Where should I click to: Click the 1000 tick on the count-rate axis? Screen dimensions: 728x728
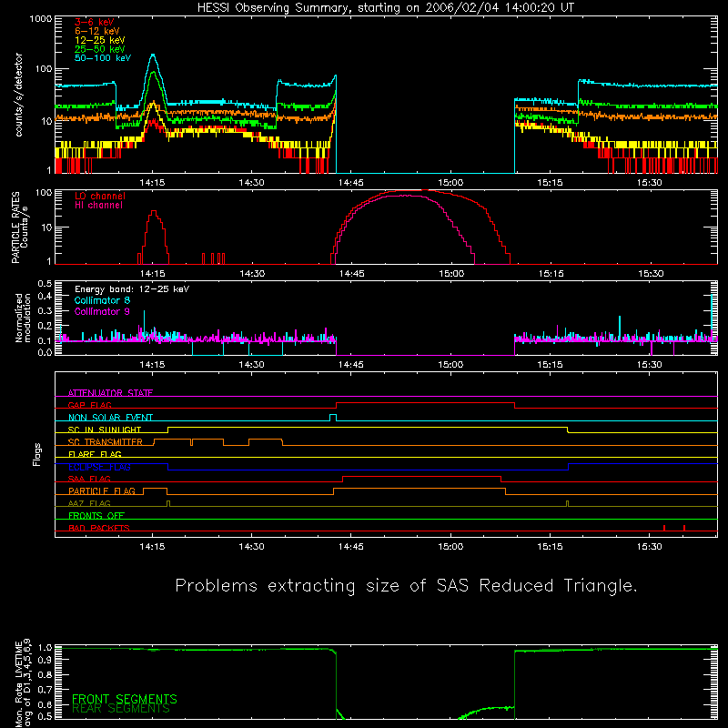coord(41,18)
